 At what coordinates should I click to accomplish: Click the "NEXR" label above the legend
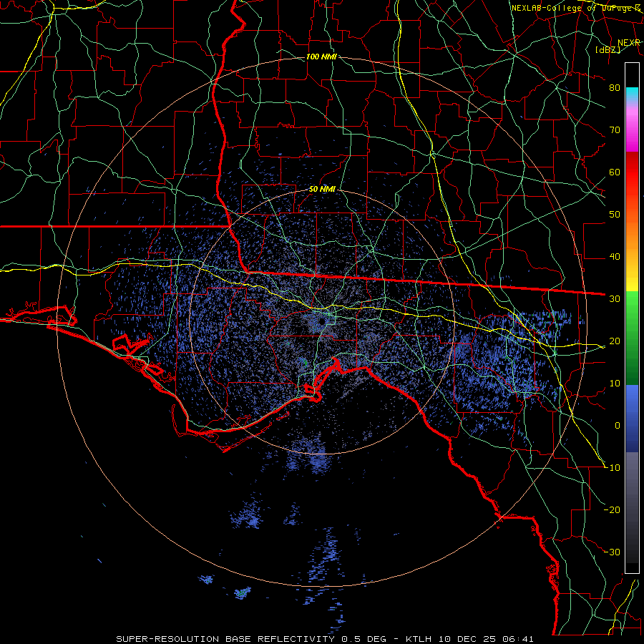coord(629,43)
